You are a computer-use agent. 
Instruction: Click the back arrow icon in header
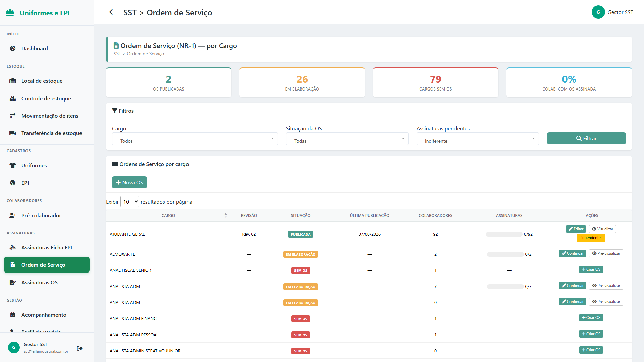coord(111,12)
